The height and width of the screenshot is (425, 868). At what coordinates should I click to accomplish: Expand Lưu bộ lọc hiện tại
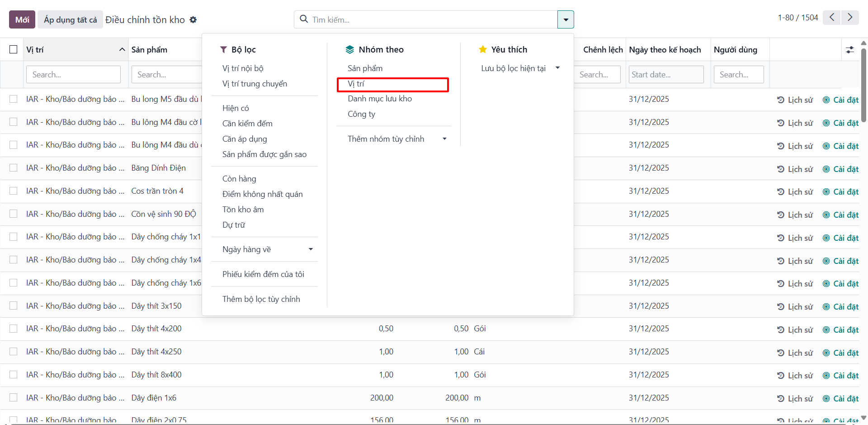(x=557, y=68)
